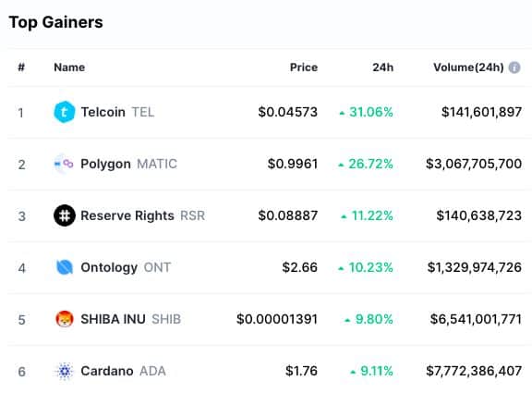Click the Cardano logo icon
The width and height of the screenshot is (532, 393).
(x=64, y=371)
